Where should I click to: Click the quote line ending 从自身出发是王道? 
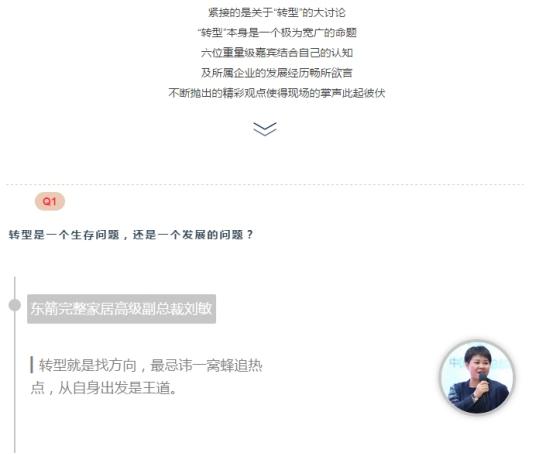[x=104, y=388]
